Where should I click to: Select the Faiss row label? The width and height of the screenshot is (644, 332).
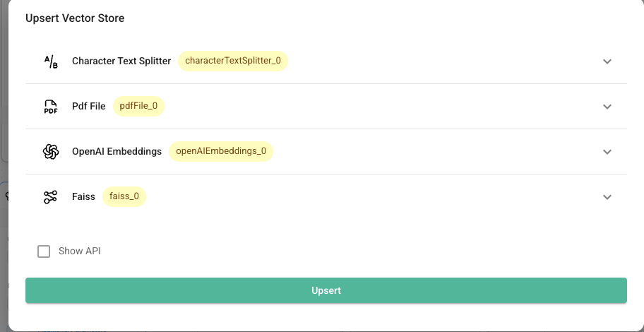[x=83, y=197]
